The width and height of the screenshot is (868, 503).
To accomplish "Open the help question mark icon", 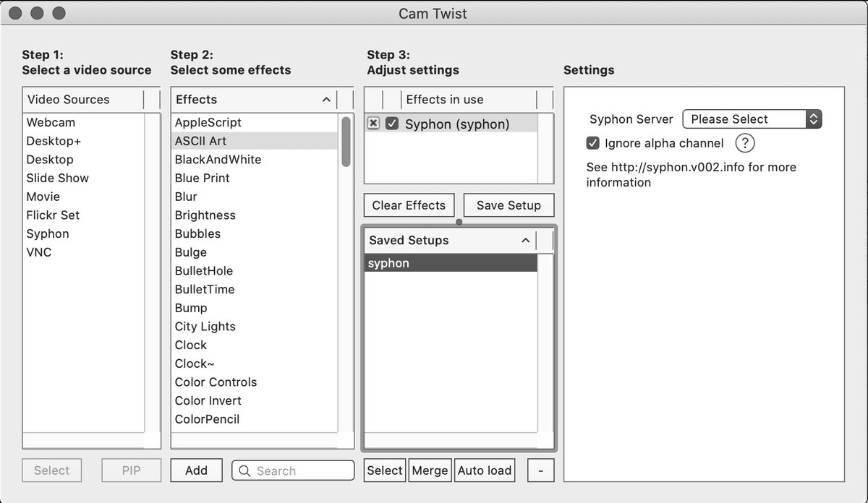I will pyautogui.click(x=745, y=143).
